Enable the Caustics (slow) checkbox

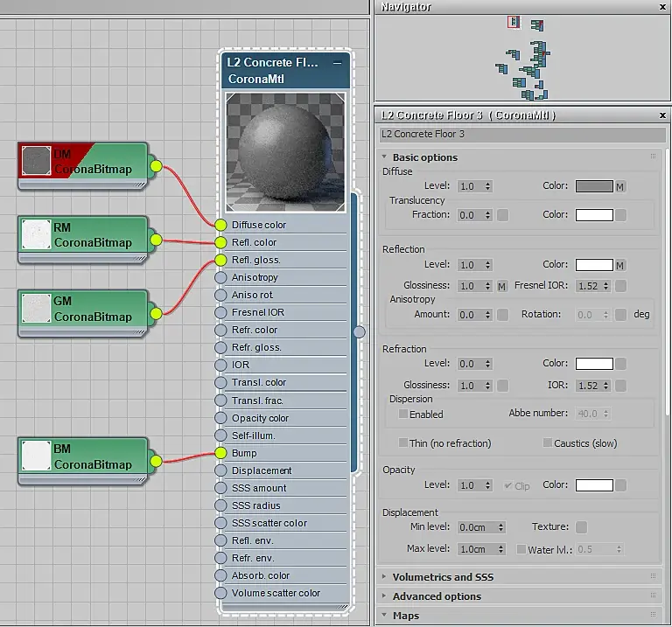pos(548,443)
